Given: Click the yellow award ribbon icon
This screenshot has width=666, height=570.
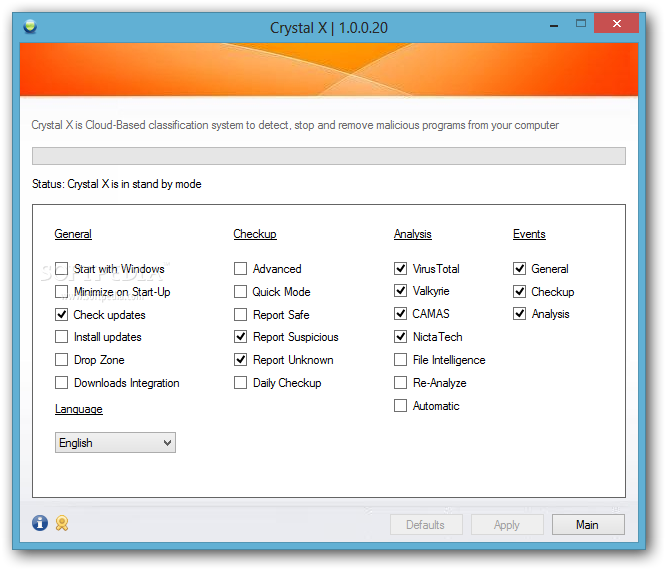Looking at the screenshot, I should pyautogui.click(x=62, y=523).
